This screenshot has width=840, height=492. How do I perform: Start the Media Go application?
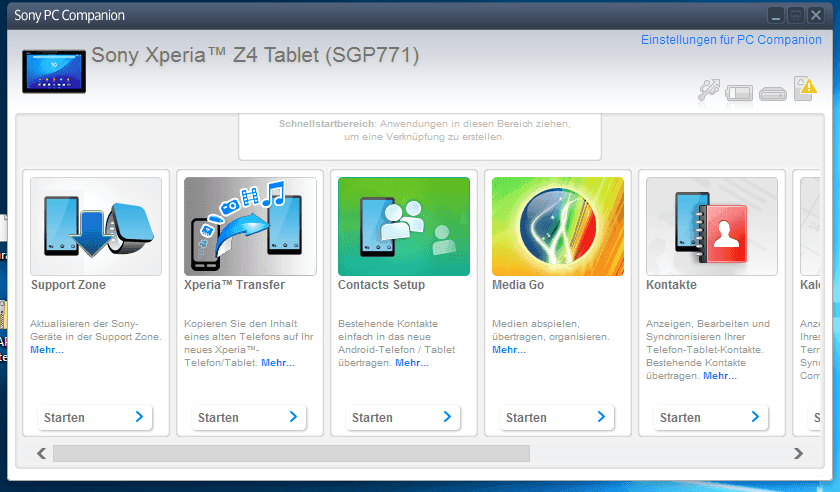(557, 418)
